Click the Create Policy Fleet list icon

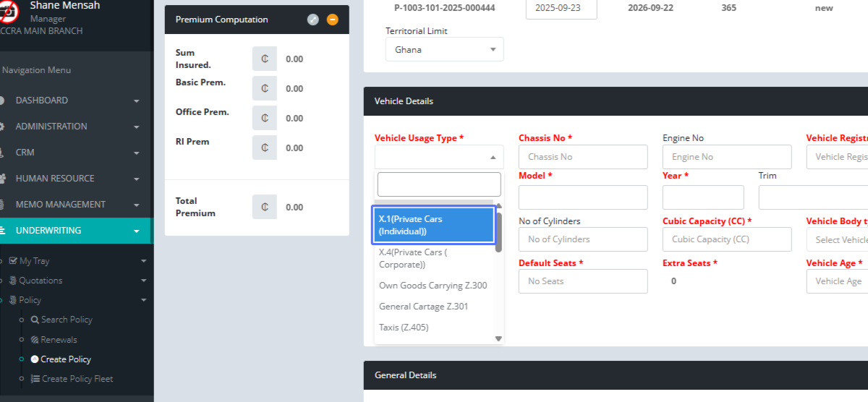pos(35,379)
